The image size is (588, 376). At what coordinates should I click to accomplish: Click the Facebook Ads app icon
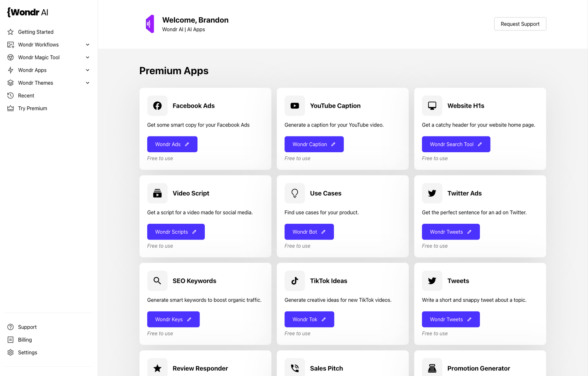pos(157,106)
